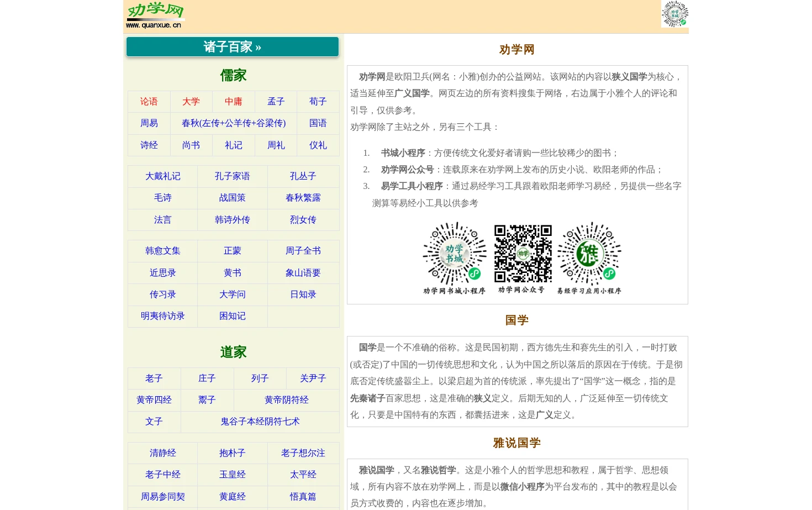Open the 战国策 link

coord(233,198)
